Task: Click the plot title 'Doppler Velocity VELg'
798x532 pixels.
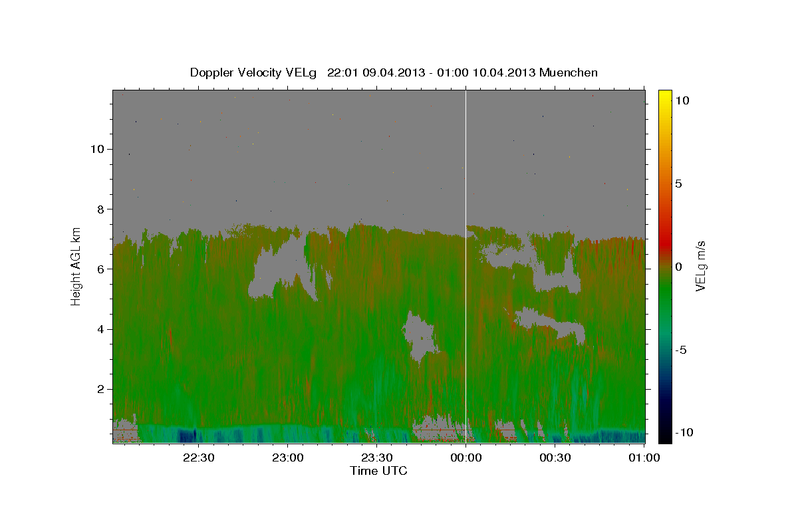Action: (255, 72)
